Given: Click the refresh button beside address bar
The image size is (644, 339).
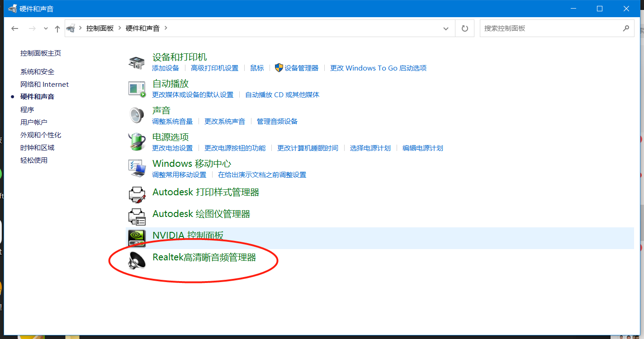Looking at the screenshot, I should point(464,28).
